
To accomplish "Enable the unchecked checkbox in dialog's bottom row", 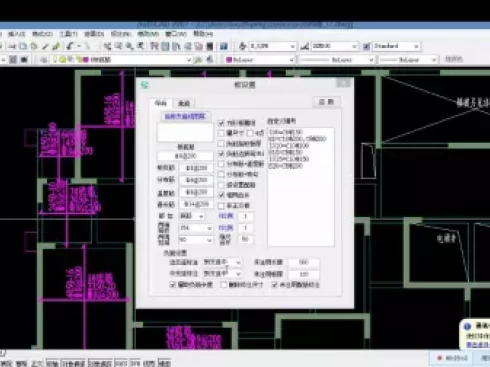I will [x=224, y=285].
